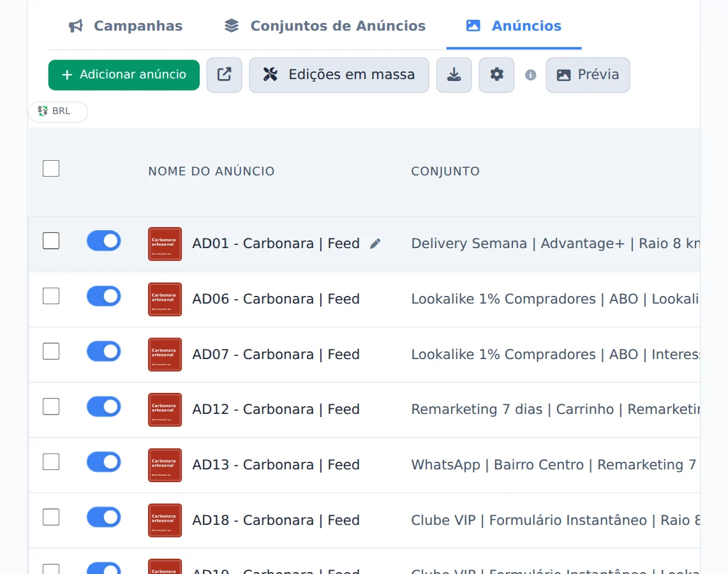This screenshot has height=574, width=728.
Task: Toggle off the AD13 ad switch
Action: 104,462
